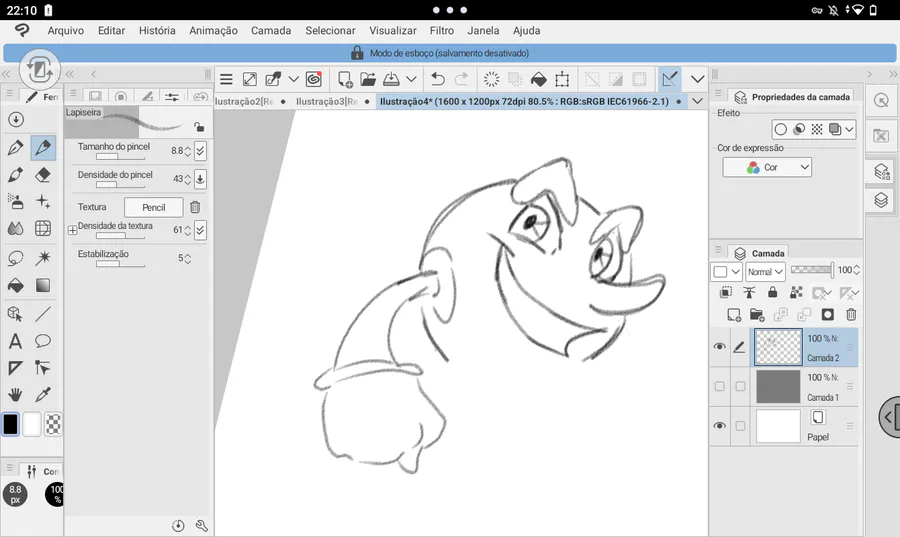Select the Pencil tool in the toolbox

pos(42,148)
